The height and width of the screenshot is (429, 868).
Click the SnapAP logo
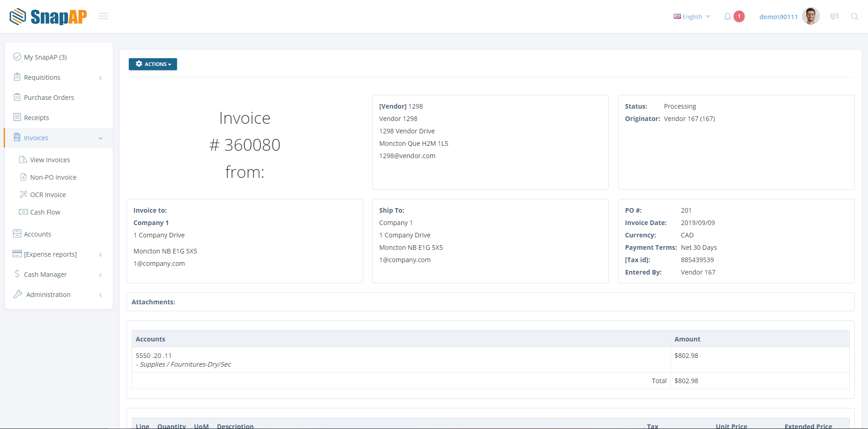48,16
